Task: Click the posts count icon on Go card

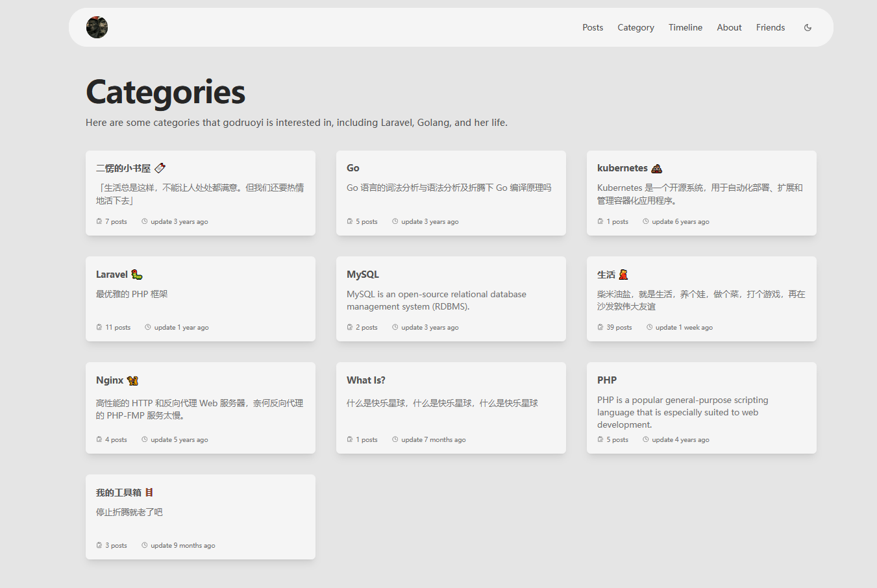Action: 349,221
